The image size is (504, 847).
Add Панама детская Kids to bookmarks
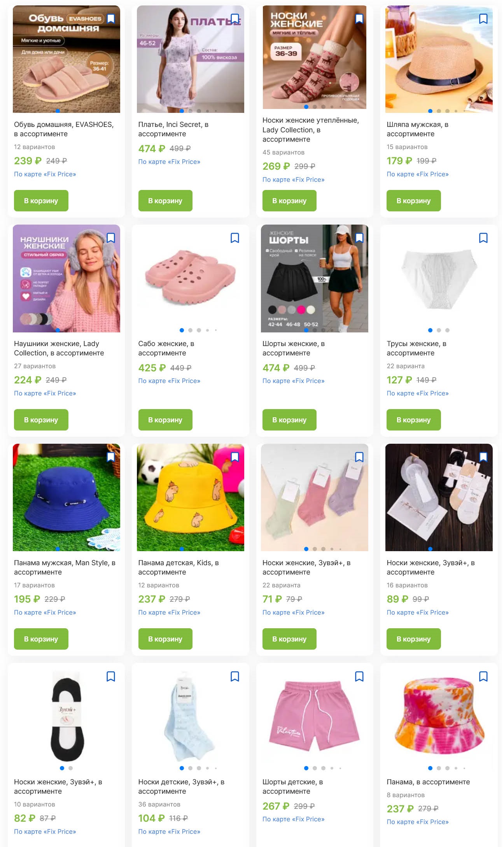[235, 457]
